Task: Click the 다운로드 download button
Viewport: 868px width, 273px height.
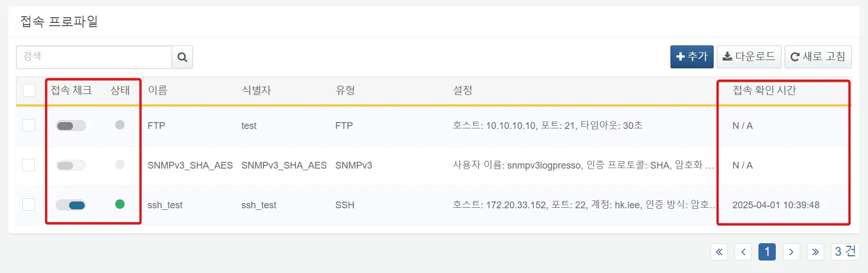Action: (x=749, y=57)
